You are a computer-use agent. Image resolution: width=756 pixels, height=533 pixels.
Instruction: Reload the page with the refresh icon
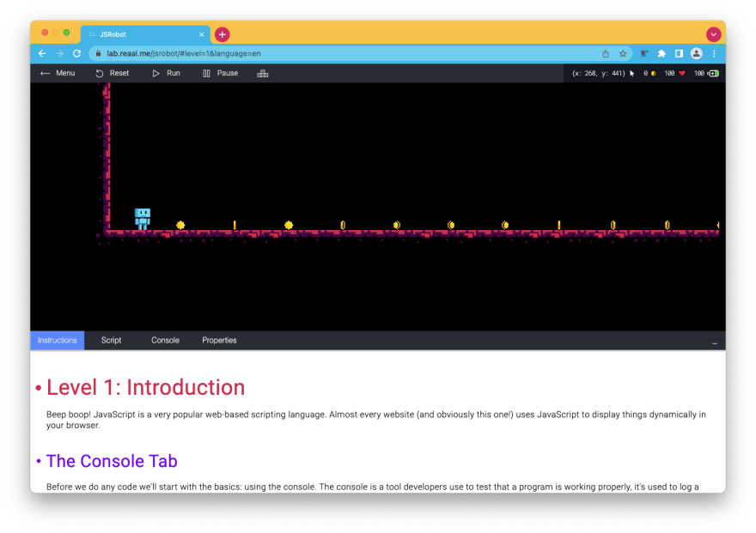pos(76,53)
